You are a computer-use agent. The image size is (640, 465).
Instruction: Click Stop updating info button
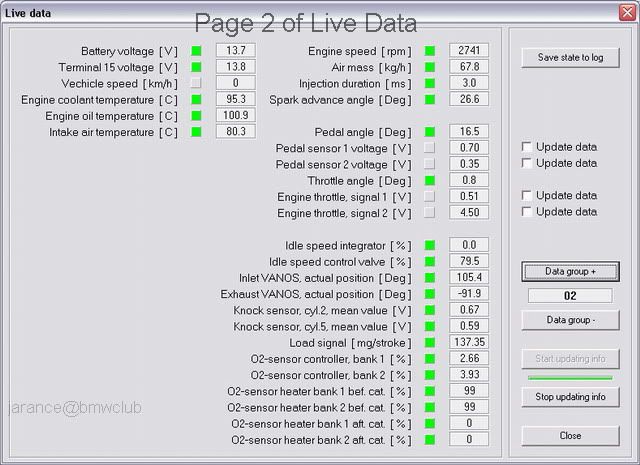(x=570, y=397)
